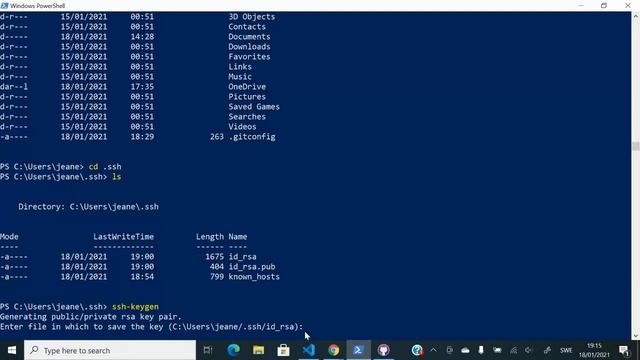Click the Length column header

210,237
